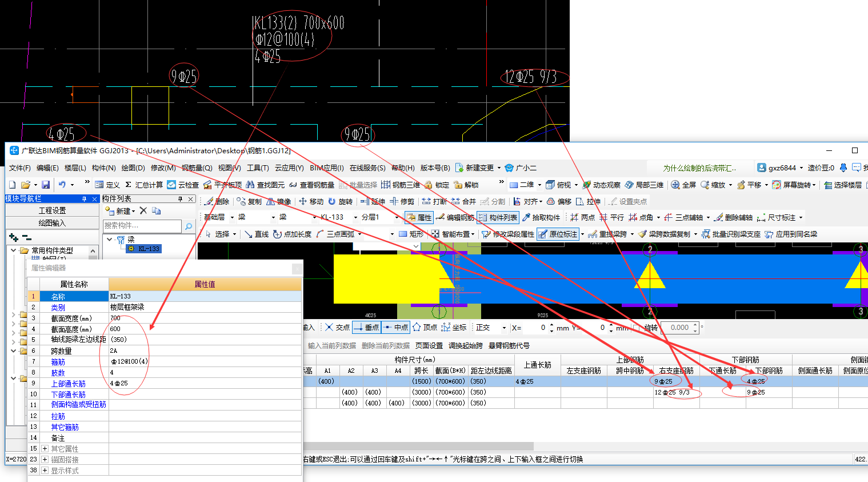Open 钢筋三维 rebar 3D view
The width and height of the screenshot is (868, 482).
(x=401, y=185)
